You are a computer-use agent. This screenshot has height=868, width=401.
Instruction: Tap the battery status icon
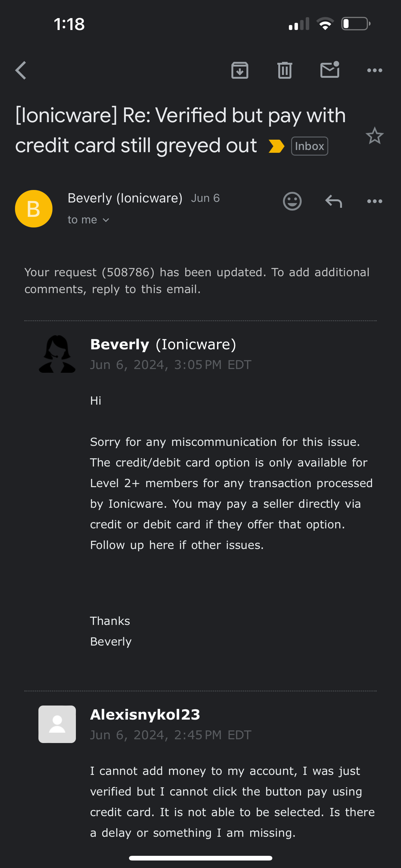coord(355,24)
